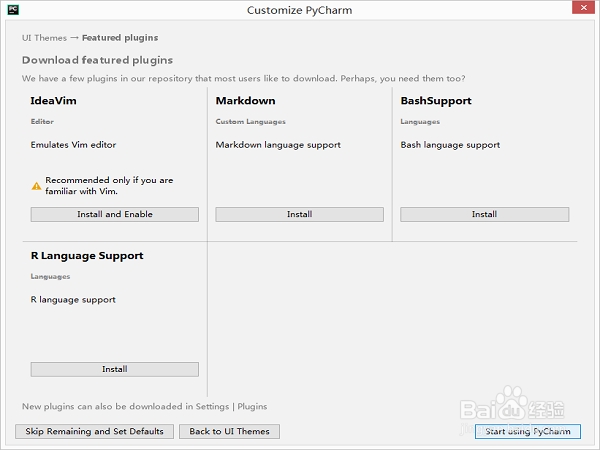The height and width of the screenshot is (450, 600).
Task: Click the Languages label under BashSupport
Action: [420, 122]
